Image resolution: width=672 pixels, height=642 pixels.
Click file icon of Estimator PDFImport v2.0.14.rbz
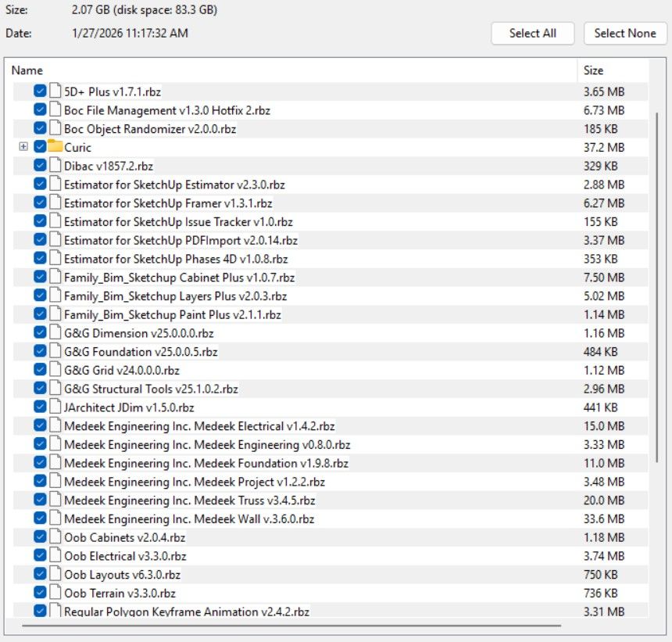pyautogui.click(x=55, y=240)
